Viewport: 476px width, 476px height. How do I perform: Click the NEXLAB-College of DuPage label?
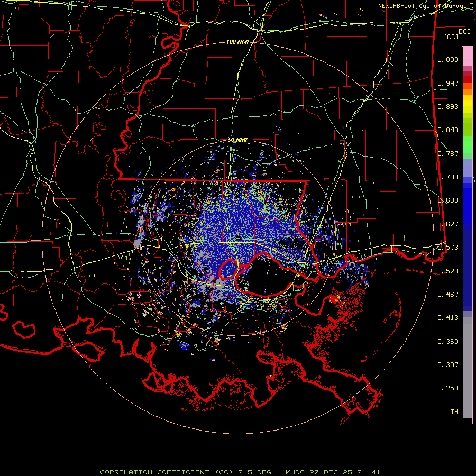tap(422, 6)
